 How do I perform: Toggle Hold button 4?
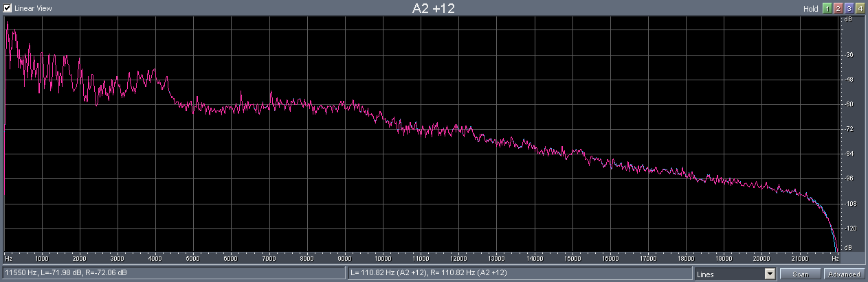pyautogui.click(x=860, y=8)
